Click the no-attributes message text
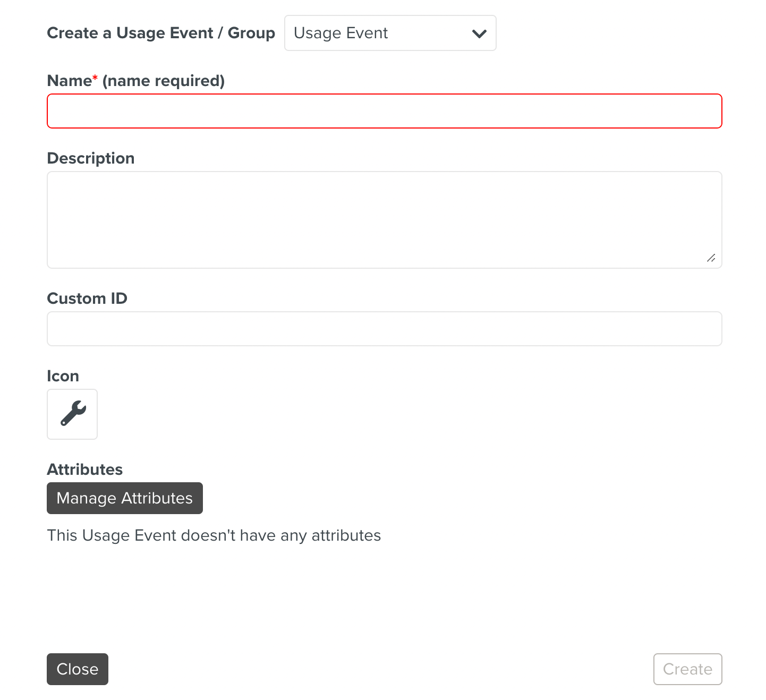Screen dimensions: 766x700 (214, 535)
